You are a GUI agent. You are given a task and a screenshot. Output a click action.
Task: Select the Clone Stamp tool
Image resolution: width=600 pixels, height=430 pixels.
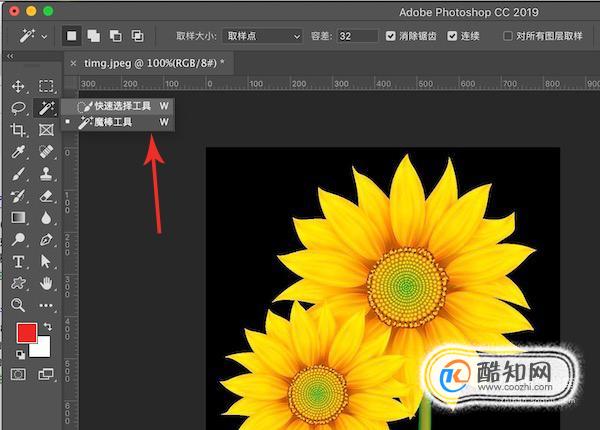pos(46,174)
